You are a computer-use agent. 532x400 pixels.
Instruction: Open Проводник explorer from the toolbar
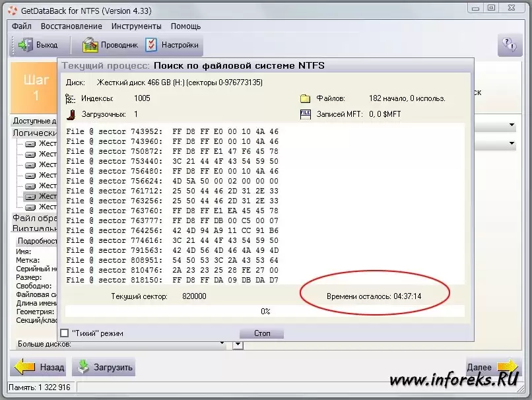point(90,45)
